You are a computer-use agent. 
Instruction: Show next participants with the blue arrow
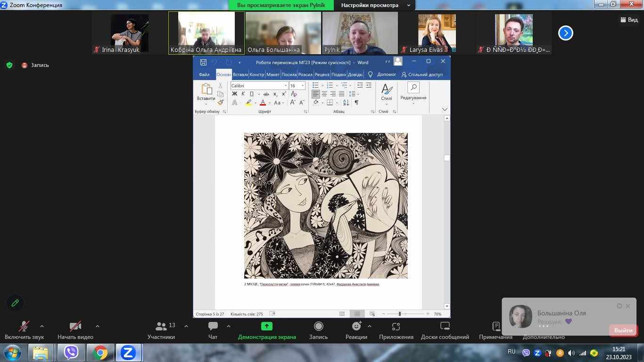566,33
